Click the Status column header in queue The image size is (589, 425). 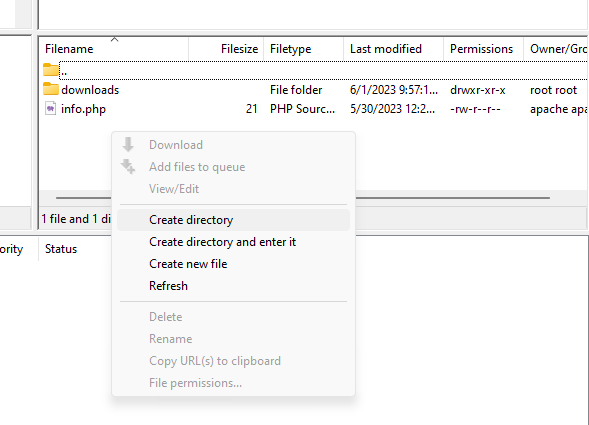tap(61, 249)
